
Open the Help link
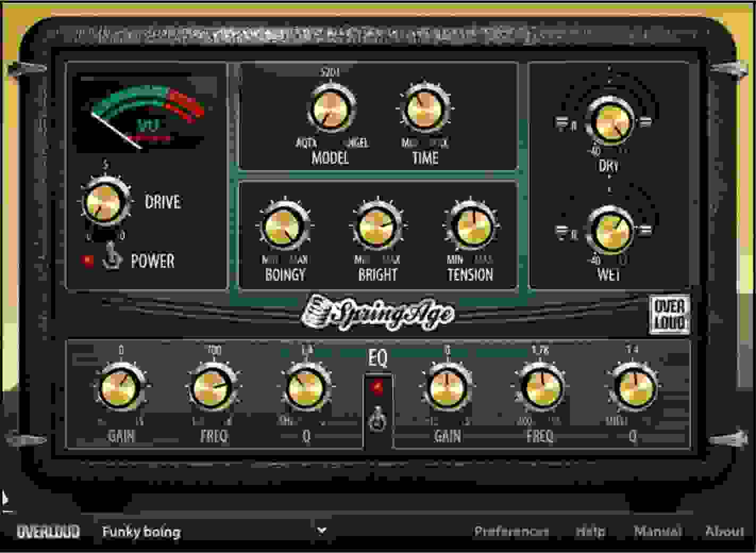point(590,530)
